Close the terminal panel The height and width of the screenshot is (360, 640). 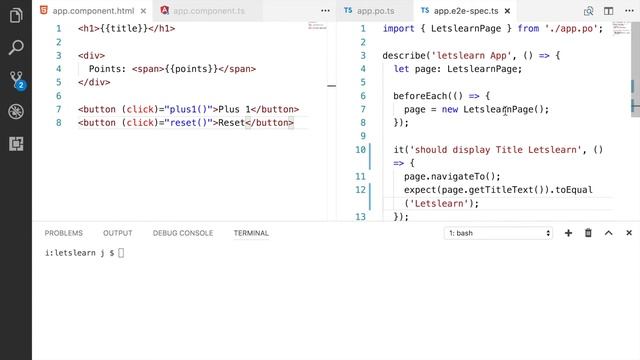coord(629,233)
